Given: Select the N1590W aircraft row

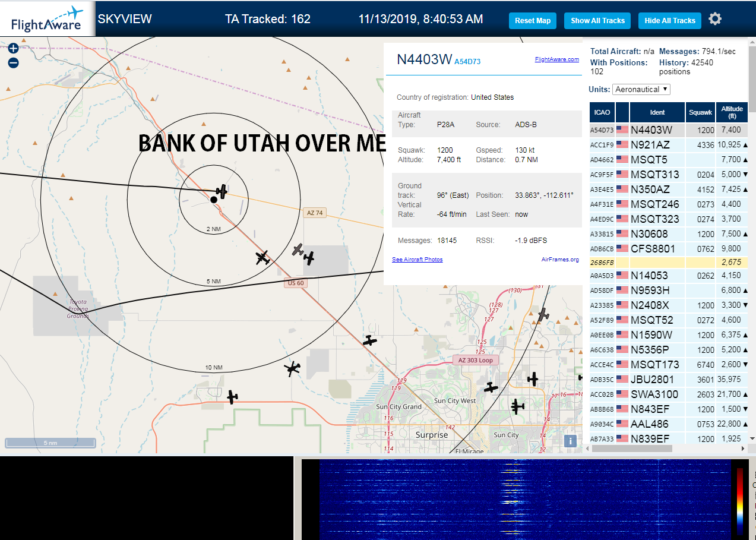Looking at the screenshot, I should click(x=669, y=335).
